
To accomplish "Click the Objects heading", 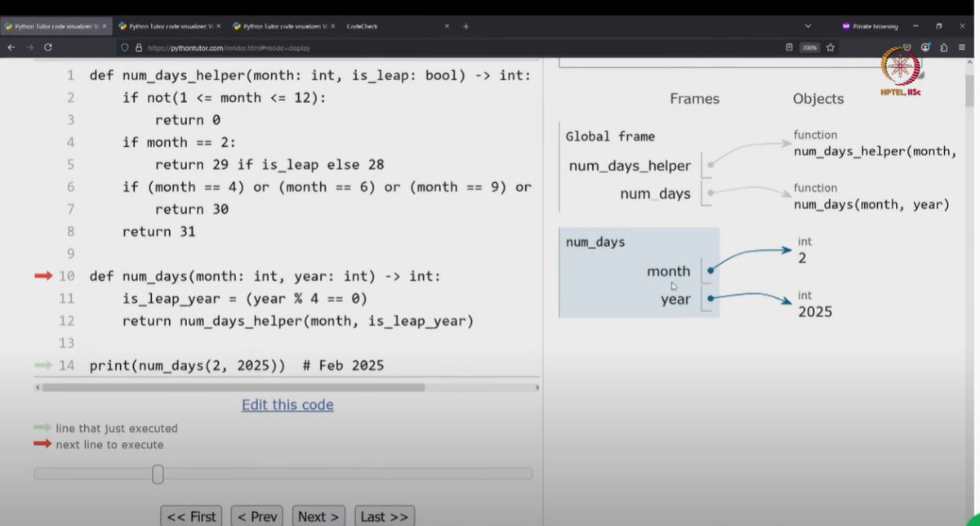I will click(x=818, y=99).
